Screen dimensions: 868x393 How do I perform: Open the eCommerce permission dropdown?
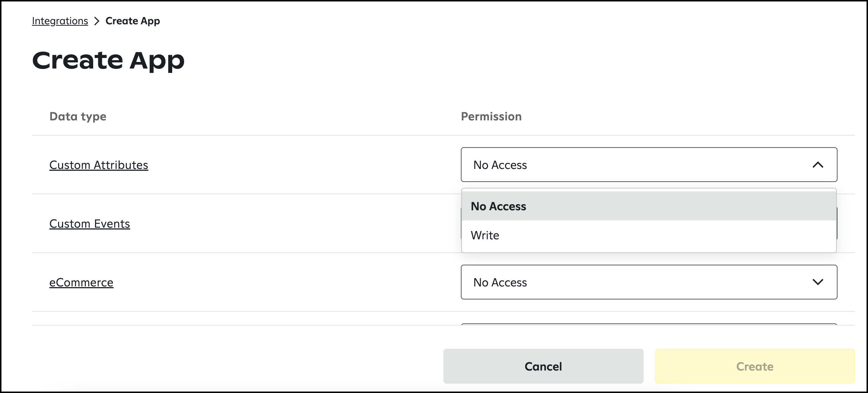(x=649, y=282)
